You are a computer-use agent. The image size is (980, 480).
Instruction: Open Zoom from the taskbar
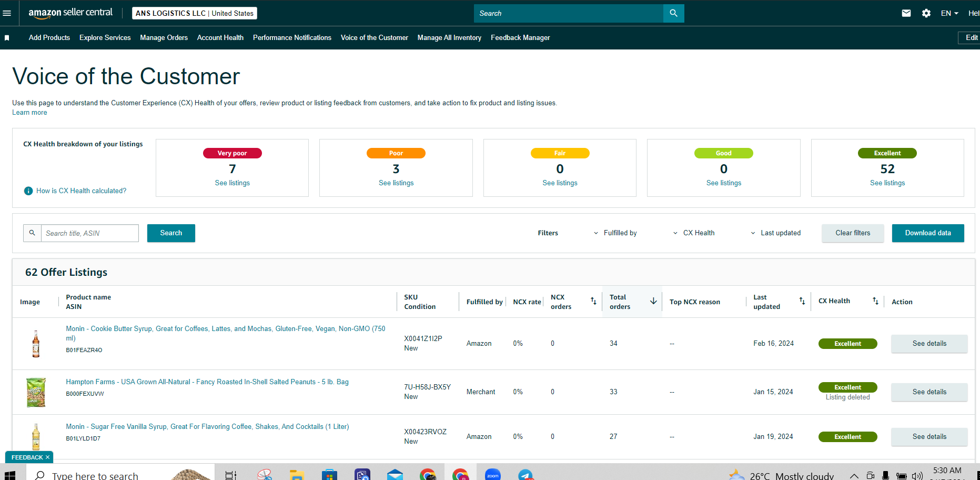(x=493, y=475)
